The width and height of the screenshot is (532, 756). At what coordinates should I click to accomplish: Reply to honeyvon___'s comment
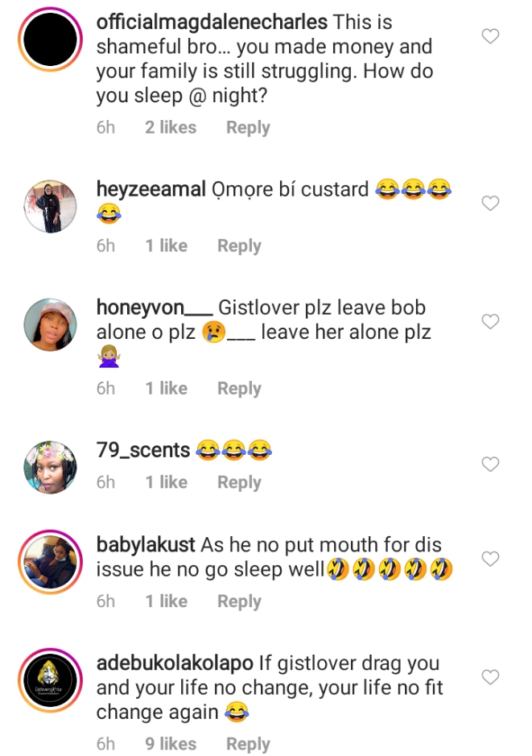click(x=239, y=388)
